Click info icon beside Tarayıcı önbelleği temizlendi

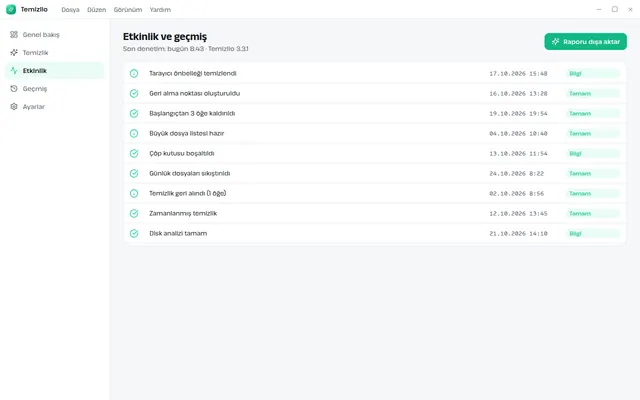tap(134, 73)
